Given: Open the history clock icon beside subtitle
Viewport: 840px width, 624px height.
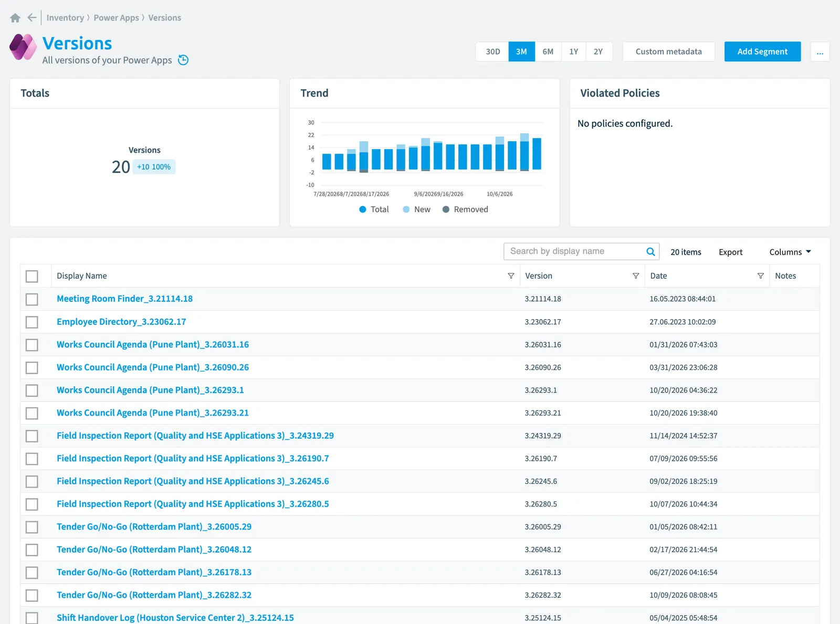Looking at the screenshot, I should pos(183,60).
